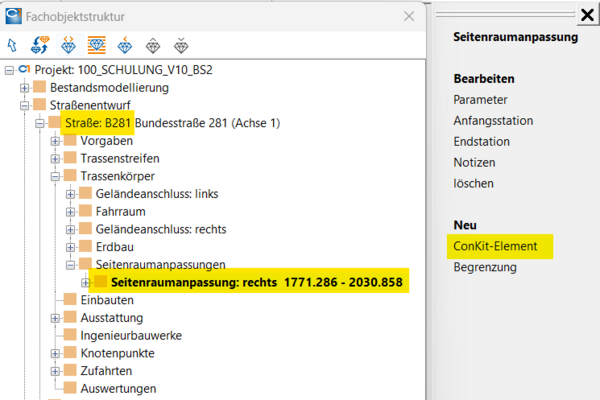
Task: Expand the Zufahrten node
Action: coord(55,371)
